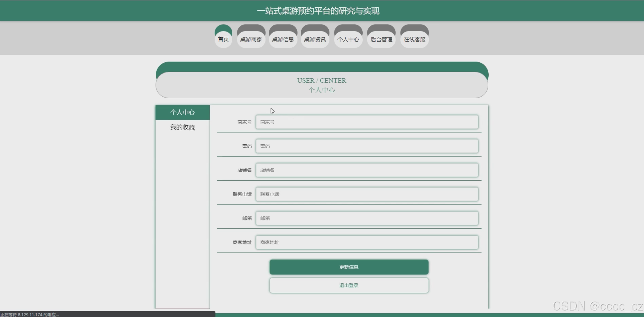This screenshot has height=317, width=644.
Task: Select 个人中心 in the left sidebar
Action: click(x=182, y=113)
